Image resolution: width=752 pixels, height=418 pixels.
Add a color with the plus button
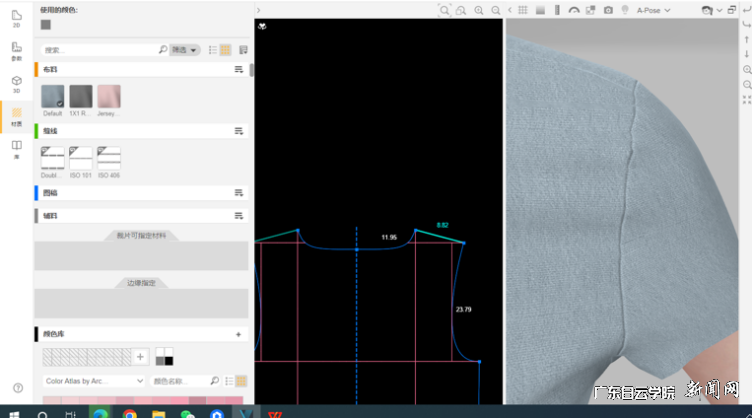tap(140, 356)
